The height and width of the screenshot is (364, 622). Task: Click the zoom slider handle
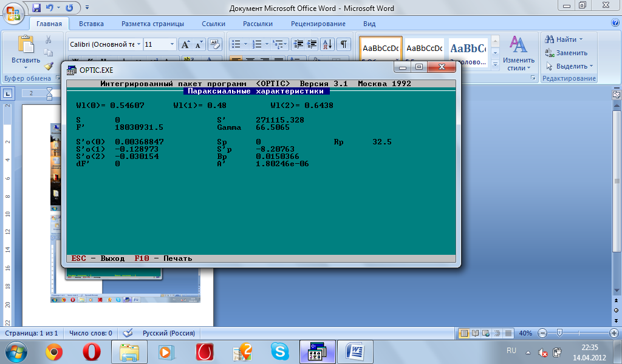point(559,333)
